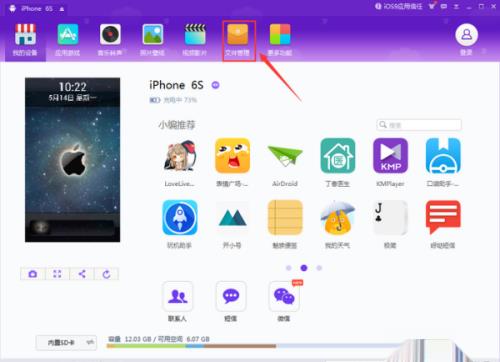Click the iOS9 app trust link
This screenshot has height=362, width=500.
399,6
